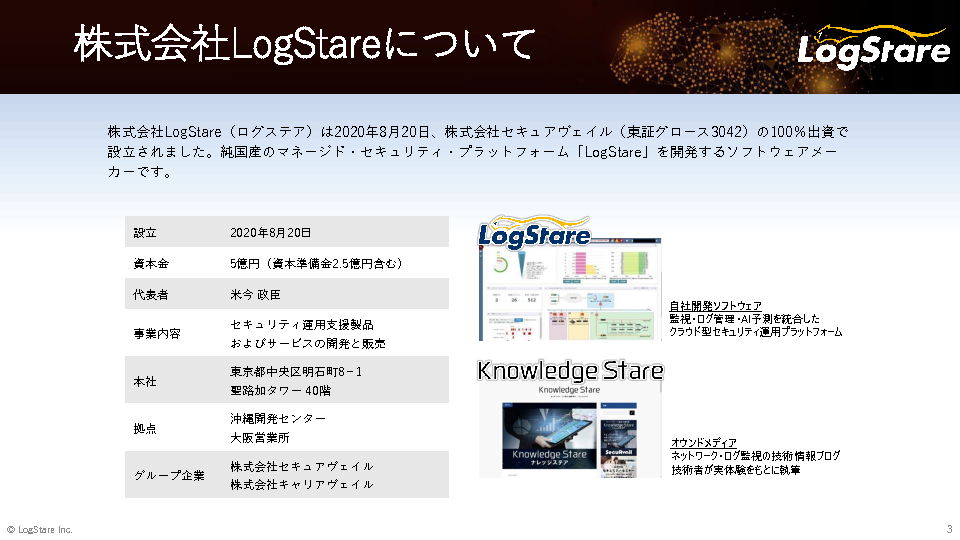Click the underlined オウンドメディア heading
This screenshot has width=960, height=540.
[703, 442]
